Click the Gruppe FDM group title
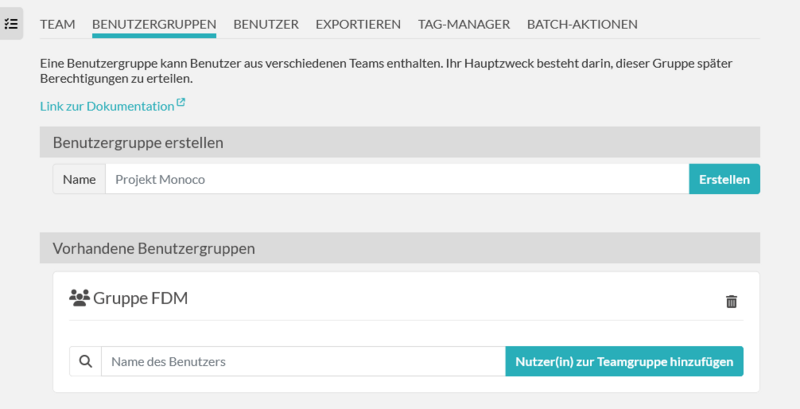The image size is (800, 409). (140, 298)
